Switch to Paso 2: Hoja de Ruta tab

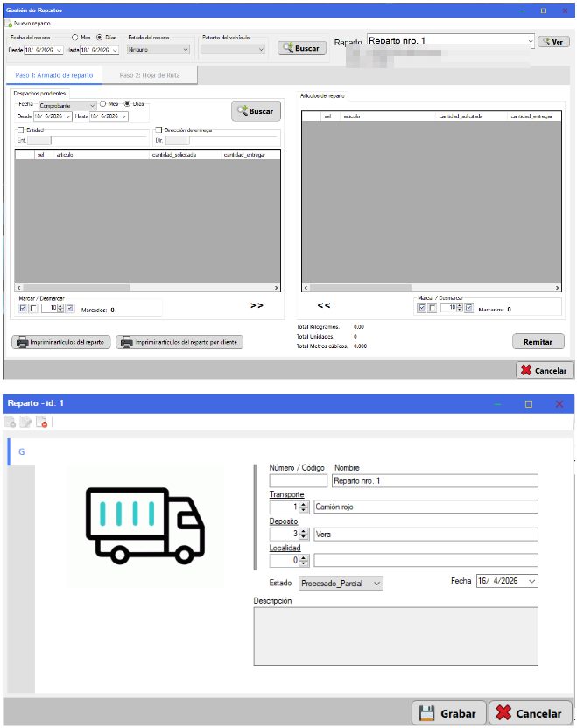point(150,75)
